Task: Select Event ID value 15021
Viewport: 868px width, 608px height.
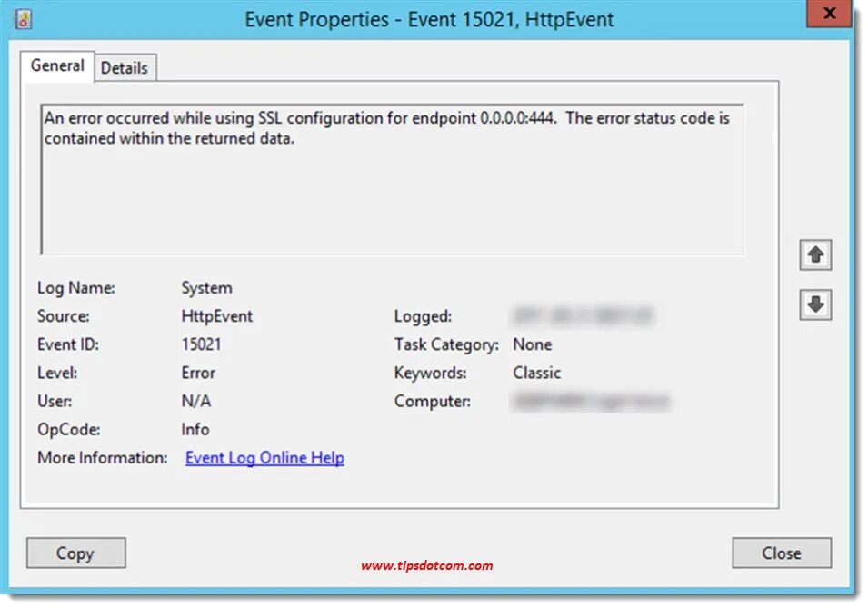Action: [201, 344]
